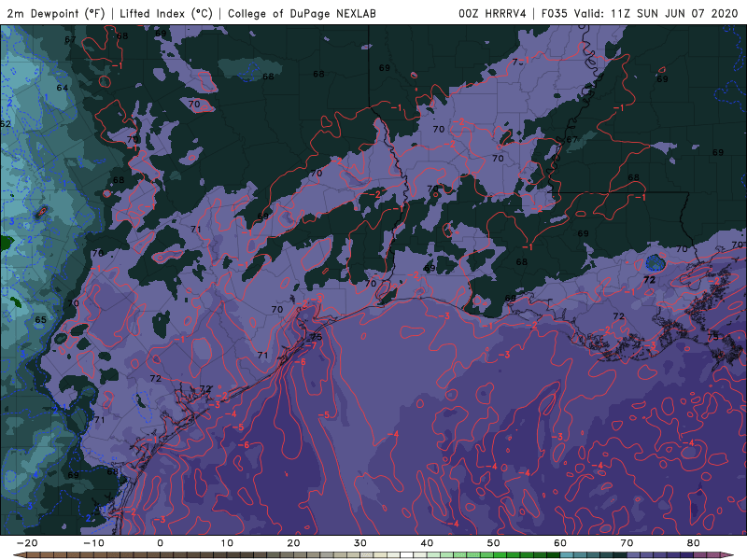Click the "65" dewpoint value on the map
The height and width of the screenshot is (560, 747).
pyautogui.click(x=41, y=319)
